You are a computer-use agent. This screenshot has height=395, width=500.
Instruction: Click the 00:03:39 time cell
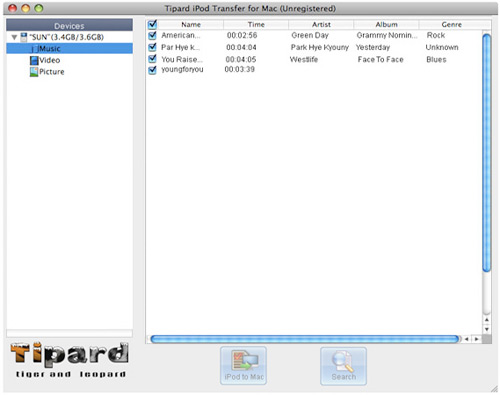tap(239, 69)
